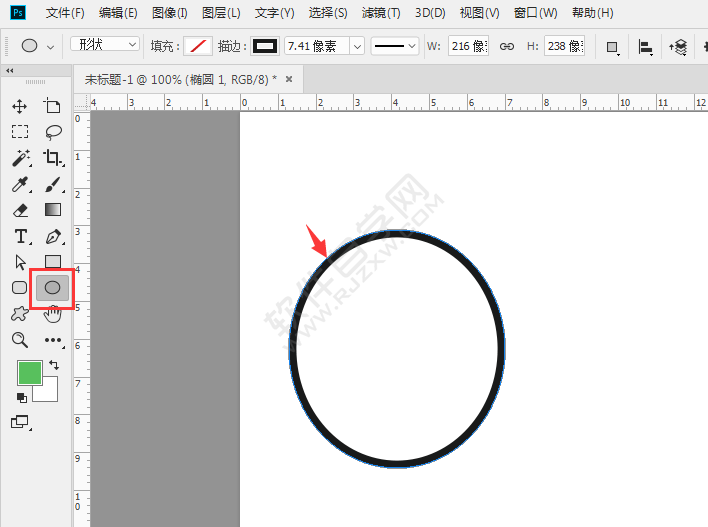Change screen mode icon
Viewport: 708px width, 527px height.
pyautogui.click(x=19, y=422)
